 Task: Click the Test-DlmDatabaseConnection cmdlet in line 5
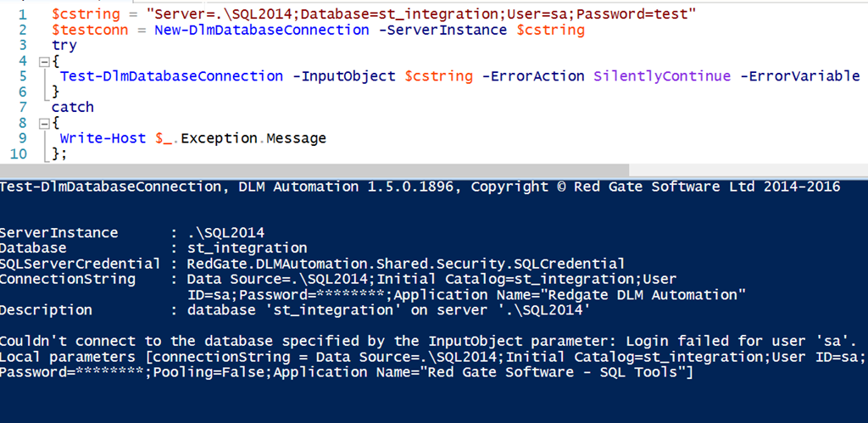[171, 76]
